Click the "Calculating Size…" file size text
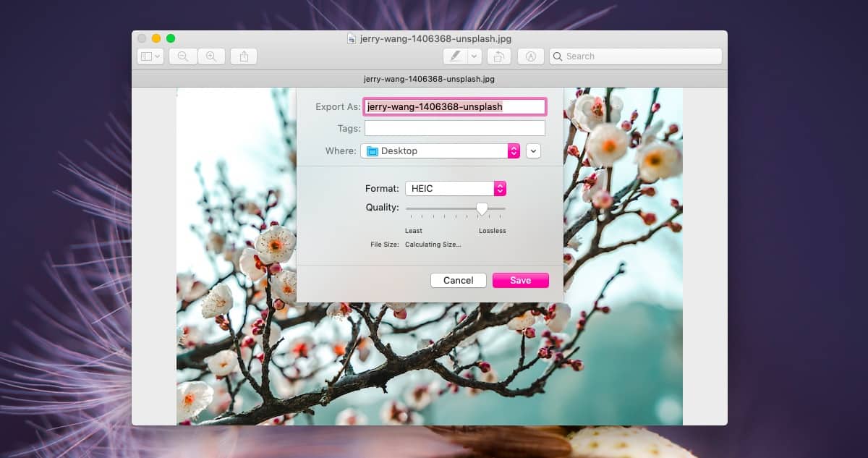 [x=433, y=245]
